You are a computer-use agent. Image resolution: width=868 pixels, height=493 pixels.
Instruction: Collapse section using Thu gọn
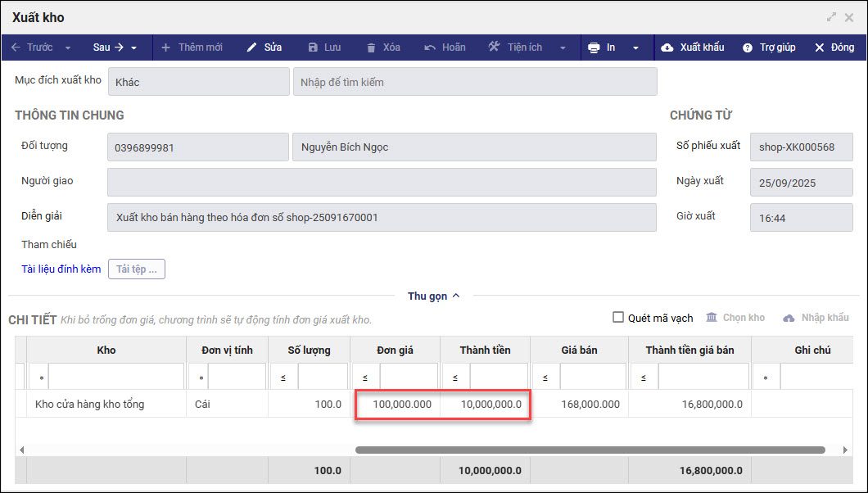[433, 296]
